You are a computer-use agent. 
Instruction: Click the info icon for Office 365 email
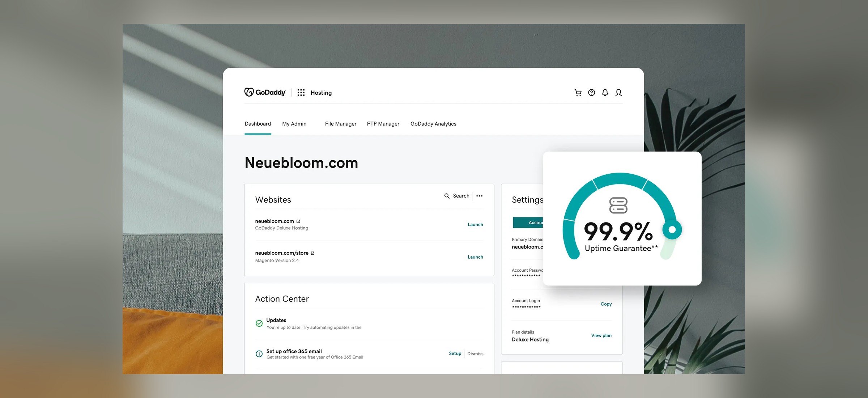259,354
